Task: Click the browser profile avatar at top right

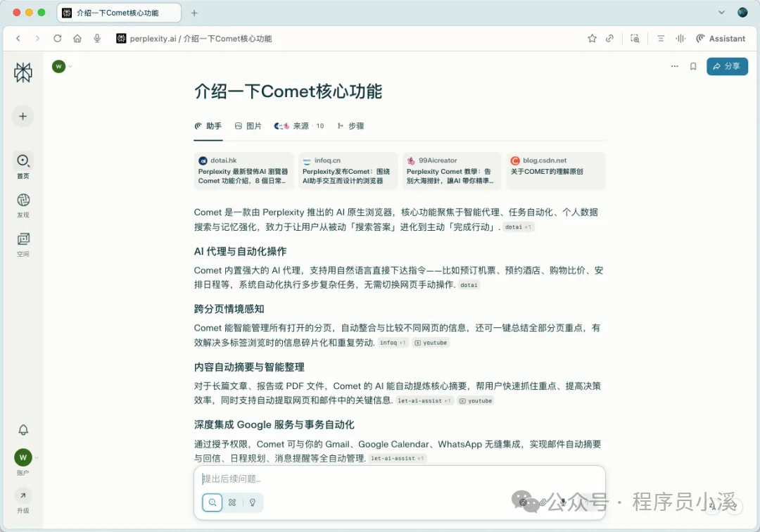Action: coord(742,13)
